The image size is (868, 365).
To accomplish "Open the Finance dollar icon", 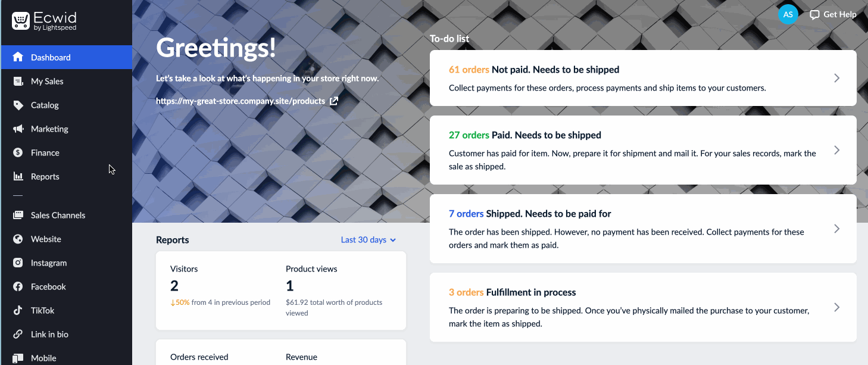I will [18, 152].
